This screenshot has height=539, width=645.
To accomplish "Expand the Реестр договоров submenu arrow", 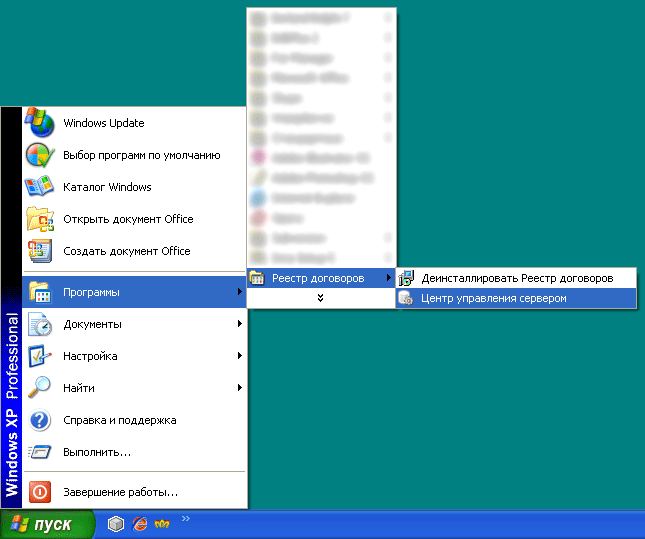I will click(388, 278).
